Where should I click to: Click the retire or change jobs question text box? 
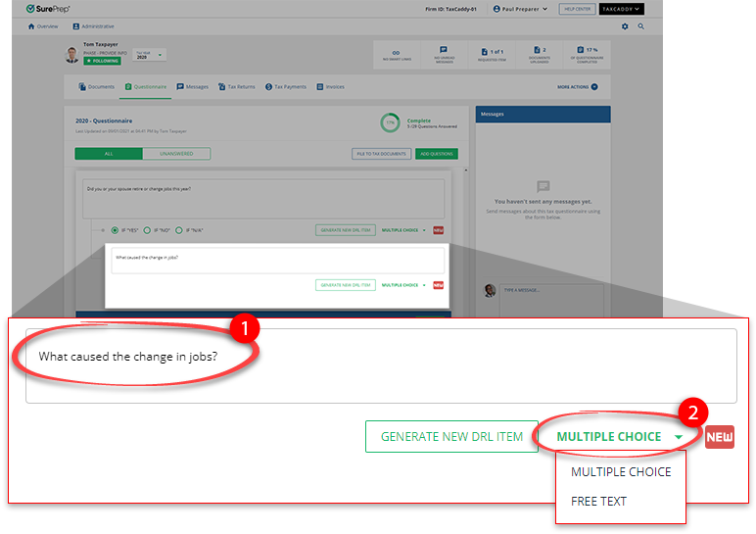[263, 199]
